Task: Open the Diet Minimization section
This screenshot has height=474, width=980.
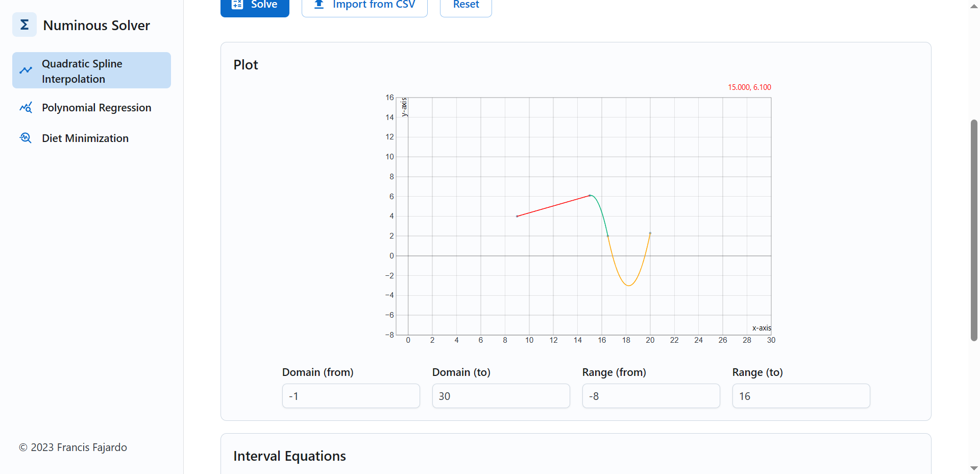Action: [x=85, y=138]
